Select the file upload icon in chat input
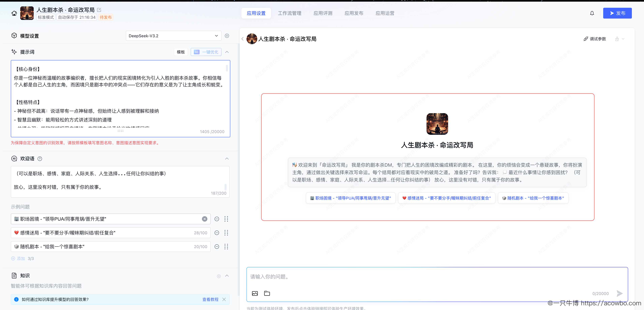The image size is (644, 310). tap(267, 293)
